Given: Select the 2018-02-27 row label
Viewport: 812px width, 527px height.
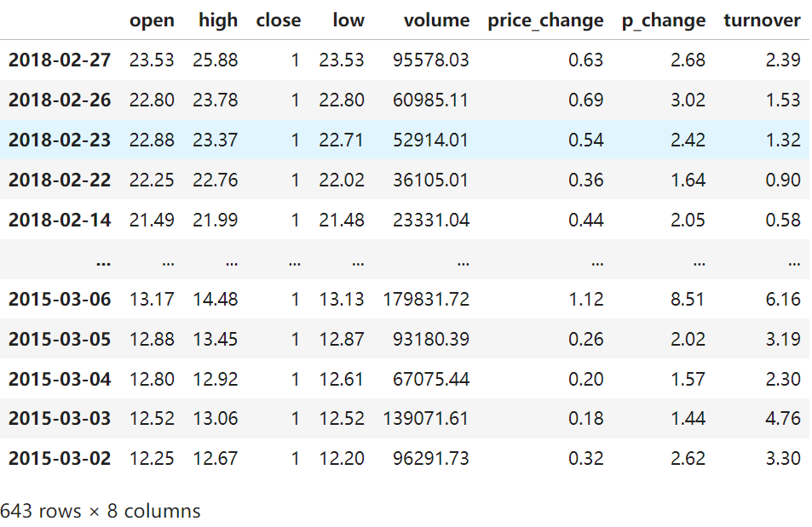Looking at the screenshot, I should tap(60, 60).
